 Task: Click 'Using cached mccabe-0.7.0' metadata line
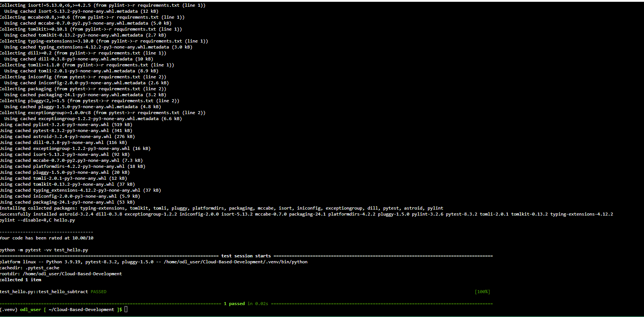click(88, 23)
